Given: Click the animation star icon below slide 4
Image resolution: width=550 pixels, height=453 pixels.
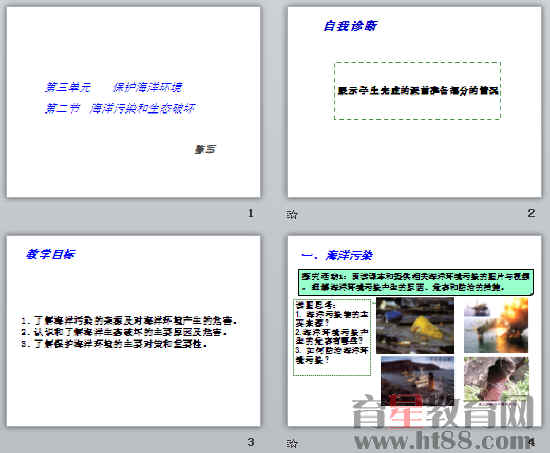Looking at the screenshot, I should [292, 443].
